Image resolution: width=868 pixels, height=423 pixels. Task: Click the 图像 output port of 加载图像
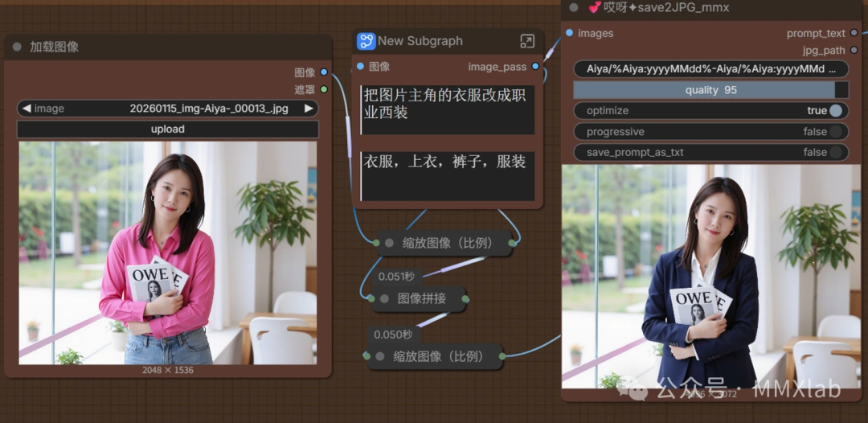pyautogui.click(x=324, y=72)
